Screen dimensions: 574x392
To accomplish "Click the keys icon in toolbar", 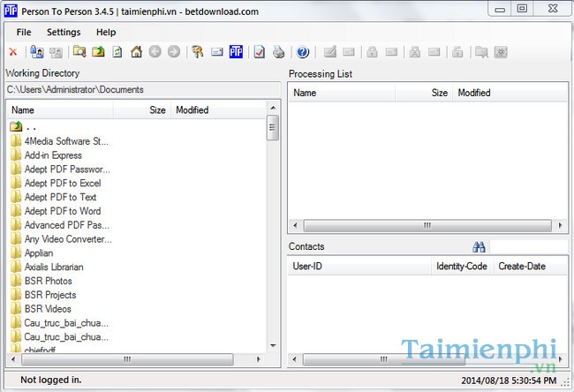I will (198, 52).
